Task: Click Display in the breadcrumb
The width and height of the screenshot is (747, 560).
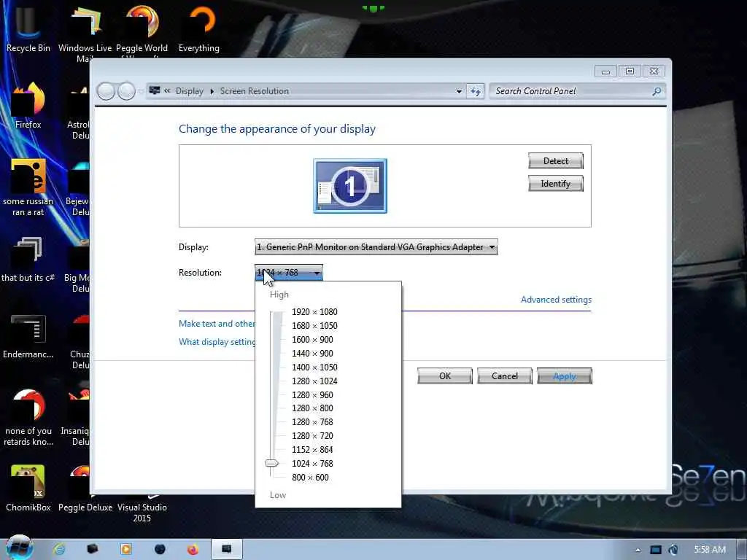Action: [x=189, y=91]
